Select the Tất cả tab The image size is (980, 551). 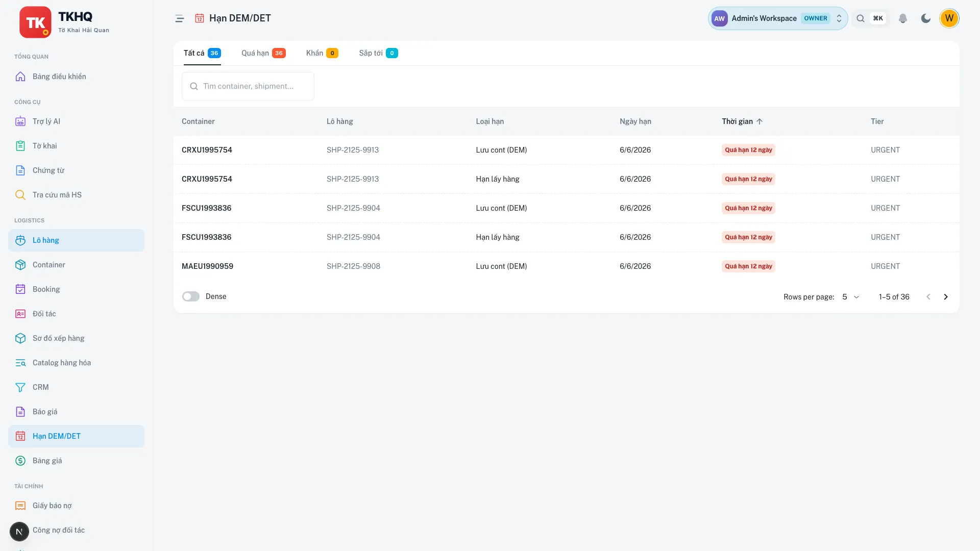tap(202, 53)
